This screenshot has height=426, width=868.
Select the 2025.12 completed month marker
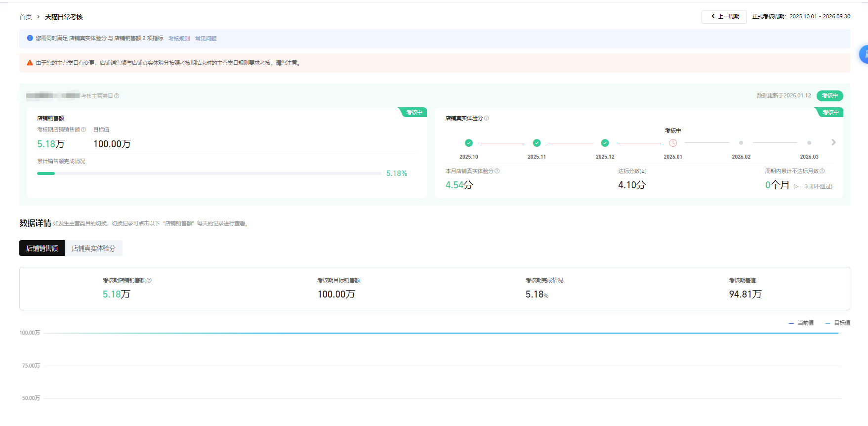click(x=605, y=143)
